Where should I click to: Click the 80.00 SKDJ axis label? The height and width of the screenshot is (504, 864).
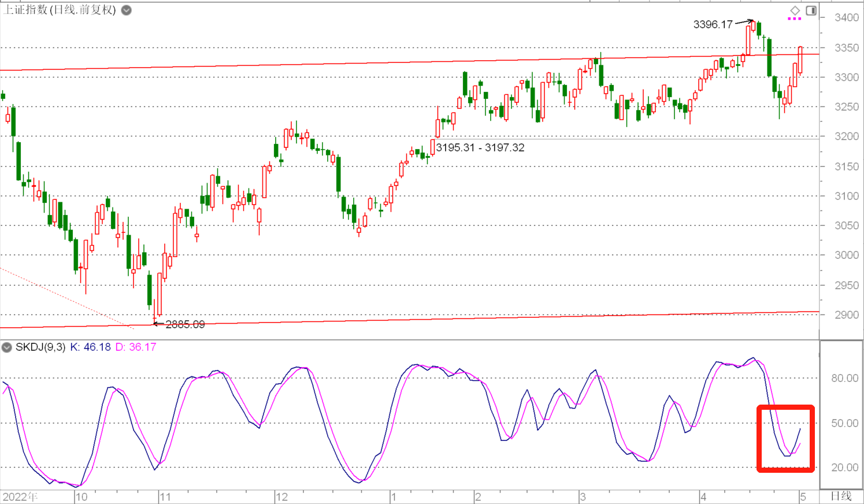tap(845, 378)
